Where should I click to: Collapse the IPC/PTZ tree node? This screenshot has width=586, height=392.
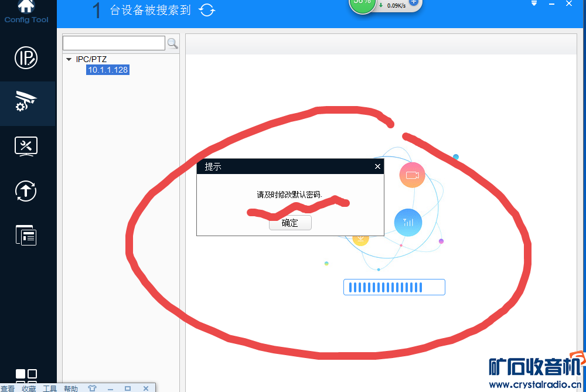click(69, 59)
